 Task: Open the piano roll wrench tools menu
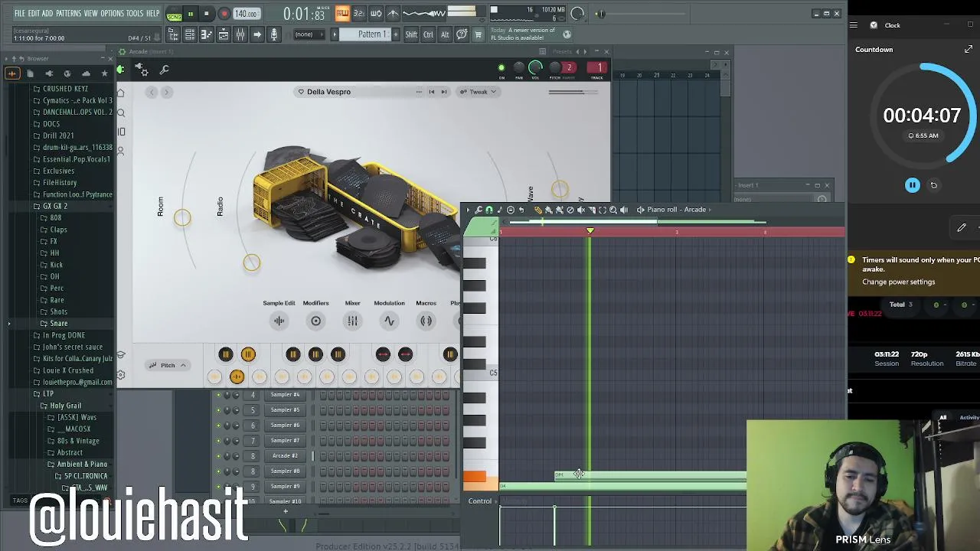tap(479, 210)
